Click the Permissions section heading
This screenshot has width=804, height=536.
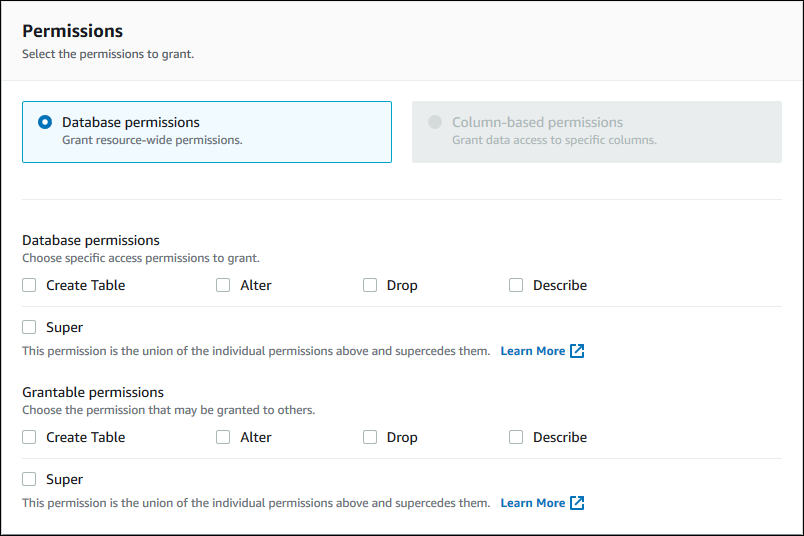coord(73,31)
